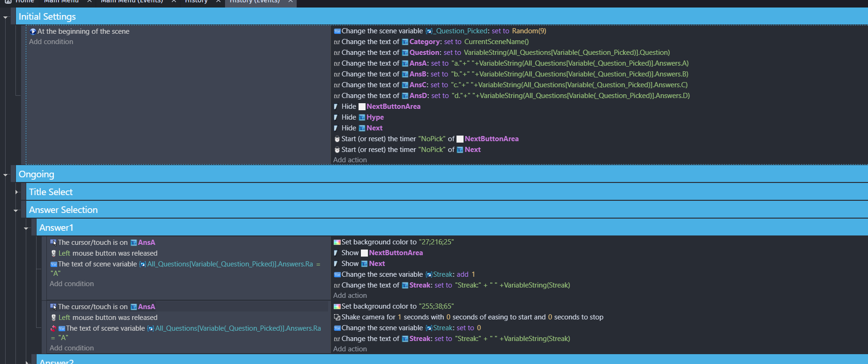This screenshot has height=364, width=868.
Task: Click background color icon for 27;216;25
Action: pos(337,242)
